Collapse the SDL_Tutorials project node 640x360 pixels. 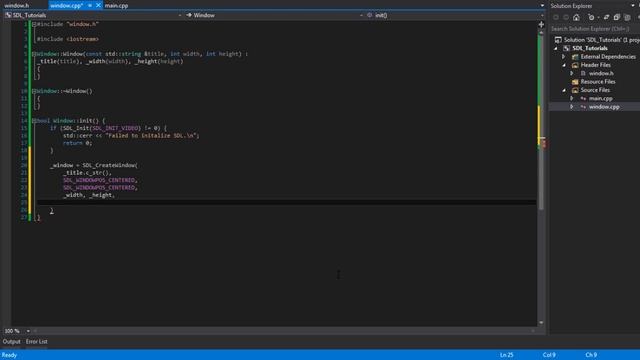point(556,48)
